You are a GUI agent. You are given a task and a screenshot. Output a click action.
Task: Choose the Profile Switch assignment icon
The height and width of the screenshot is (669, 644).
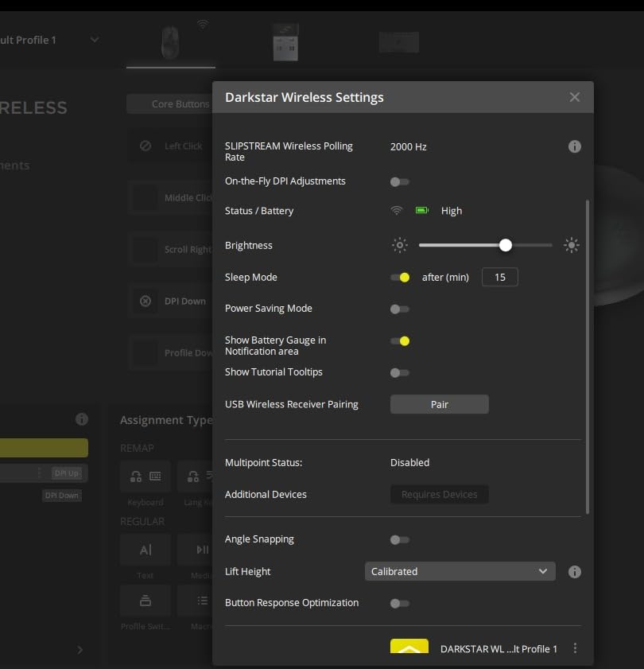pyautogui.click(x=145, y=601)
